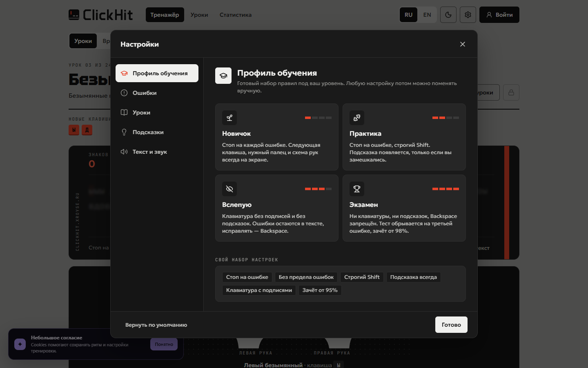Click the graduation cap icon in sidebar

coord(124,73)
